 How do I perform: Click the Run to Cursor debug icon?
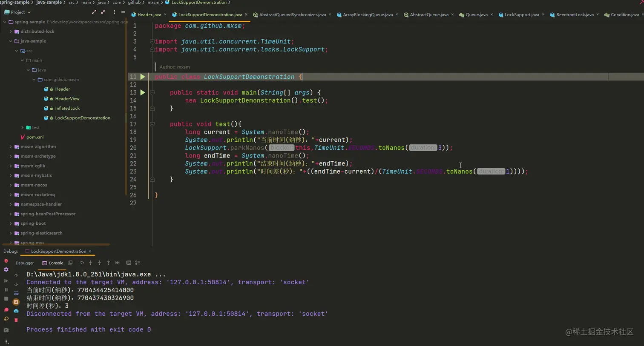[118, 263]
